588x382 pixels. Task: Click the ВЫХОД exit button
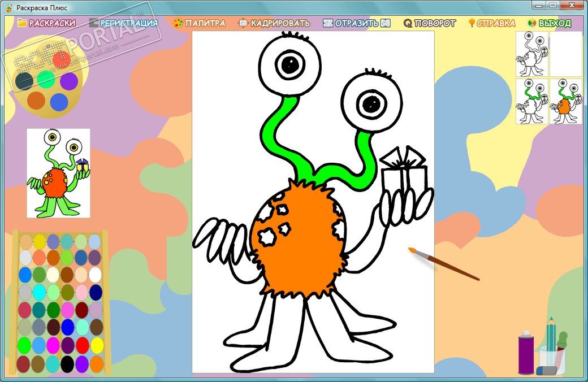[550, 23]
